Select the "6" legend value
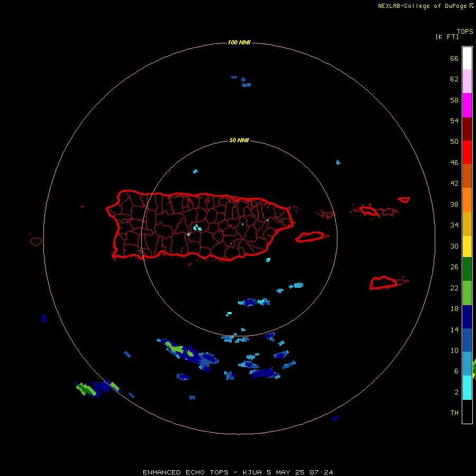Image resolution: width=476 pixels, height=476 pixels. click(x=456, y=371)
